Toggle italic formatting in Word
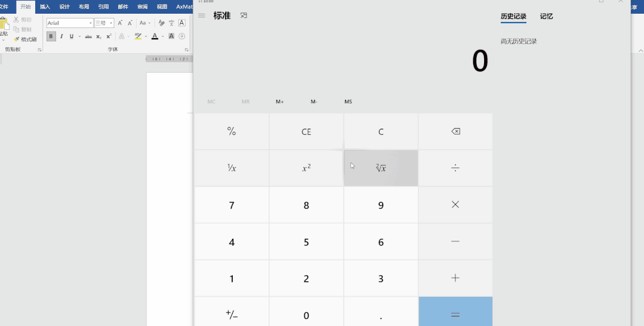644x326 pixels. (61, 36)
